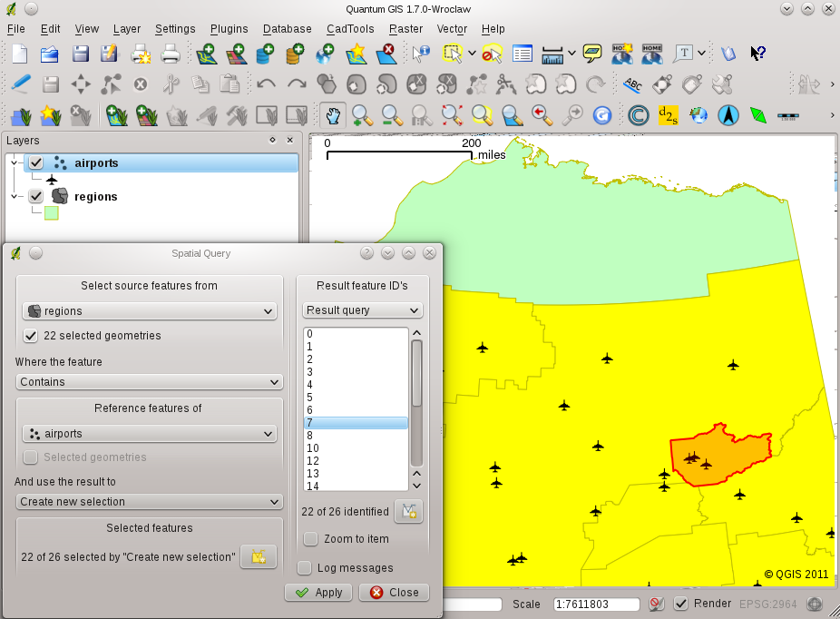Click the create layer button beside identified count
Image resolution: width=840 pixels, height=619 pixels.
(x=409, y=511)
